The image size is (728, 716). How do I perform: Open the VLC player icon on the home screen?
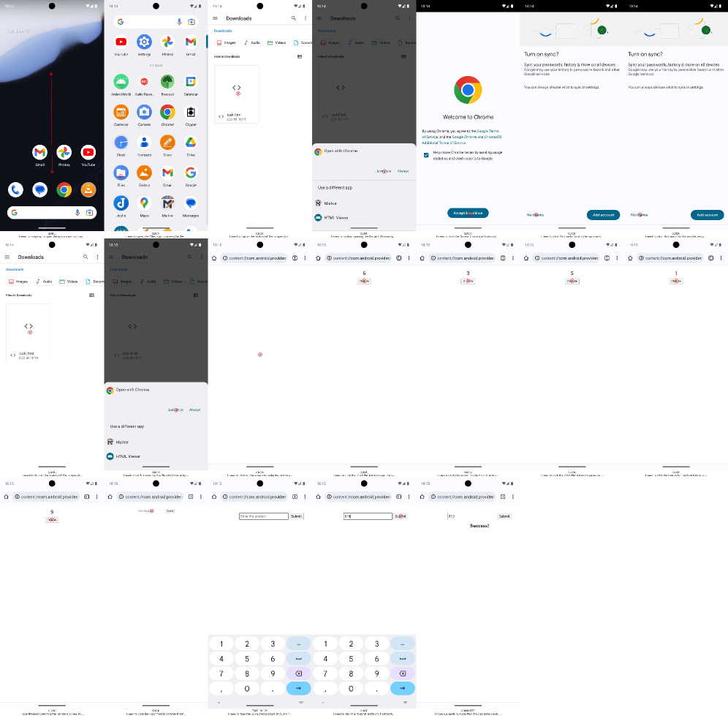click(88, 190)
